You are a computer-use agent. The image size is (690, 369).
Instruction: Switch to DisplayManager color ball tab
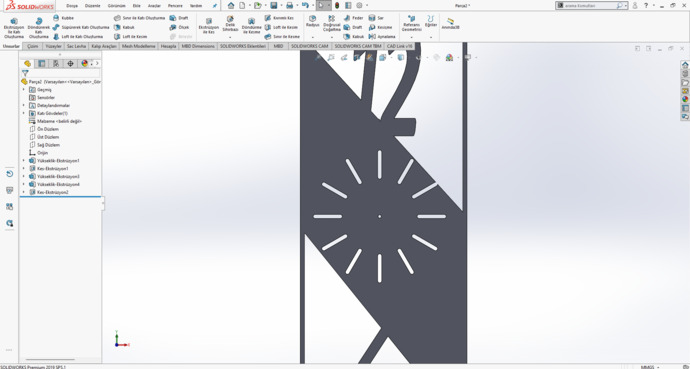pyautogui.click(x=84, y=64)
